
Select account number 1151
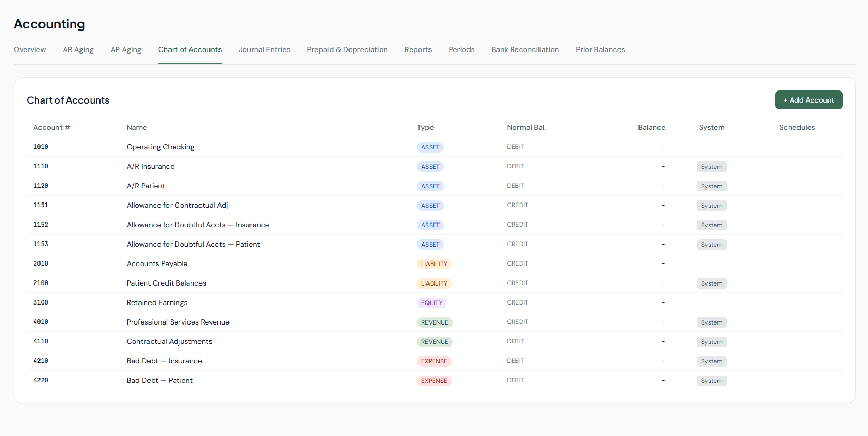coord(41,205)
